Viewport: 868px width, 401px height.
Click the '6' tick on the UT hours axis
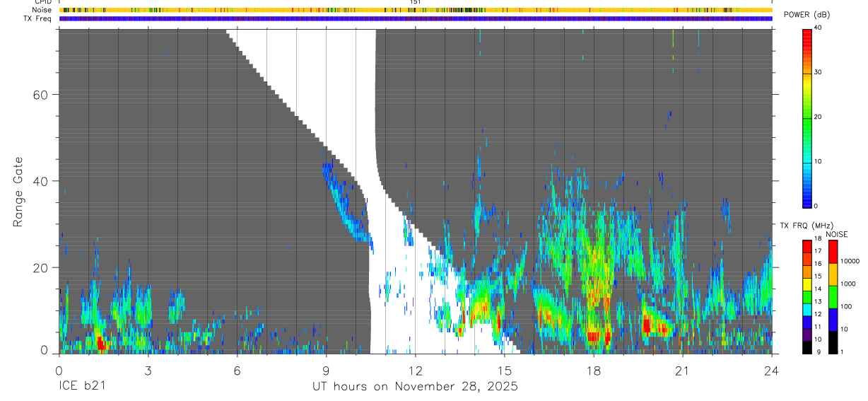237,370
